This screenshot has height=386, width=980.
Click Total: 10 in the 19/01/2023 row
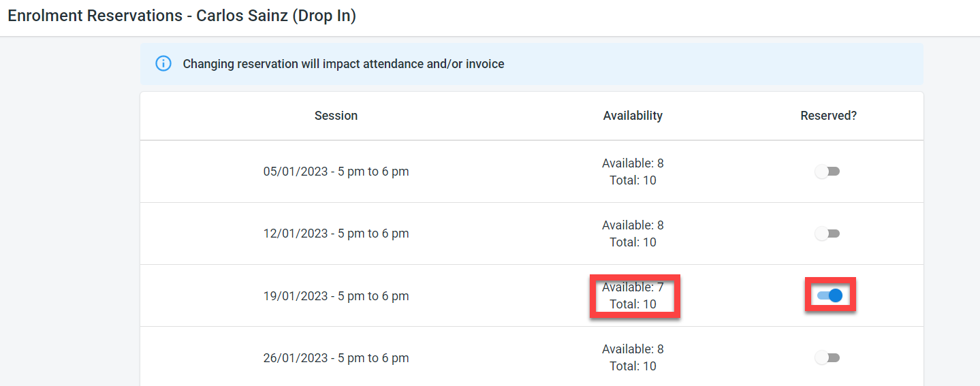[633, 304]
